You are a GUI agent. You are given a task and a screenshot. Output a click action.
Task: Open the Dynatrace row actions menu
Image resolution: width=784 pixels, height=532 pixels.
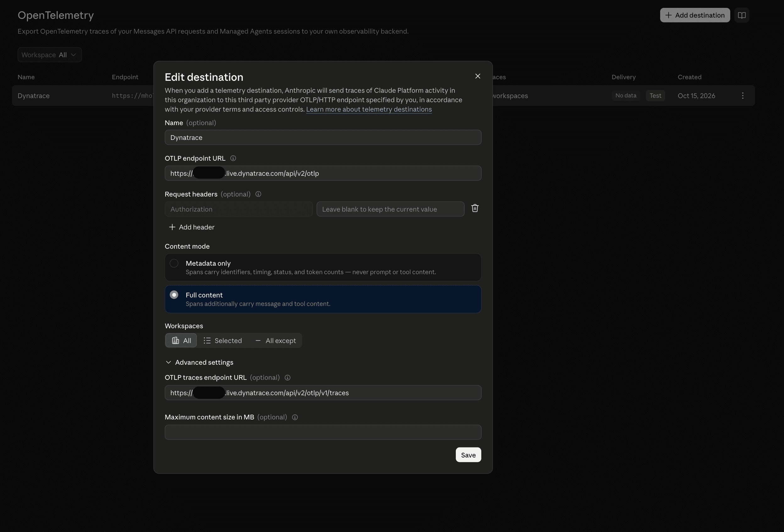(x=743, y=96)
